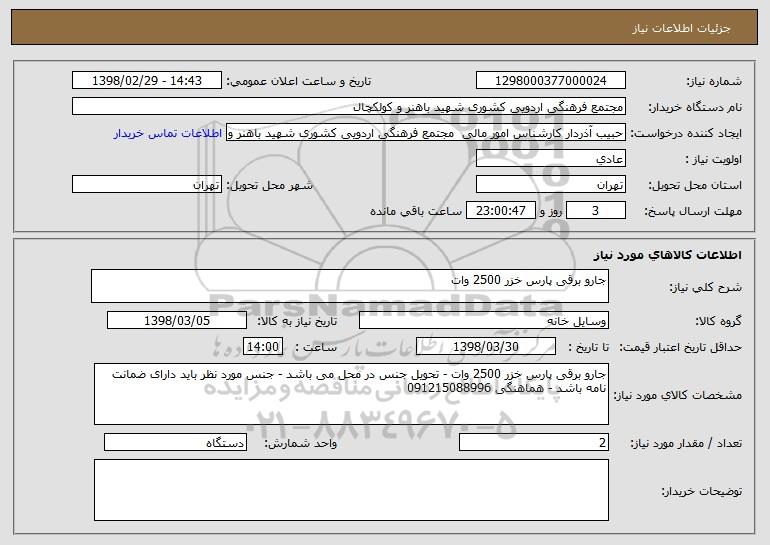Viewport: 770px width, 545px height.
Task: Click the text ساعت باقی مانده
Action: pos(416,212)
